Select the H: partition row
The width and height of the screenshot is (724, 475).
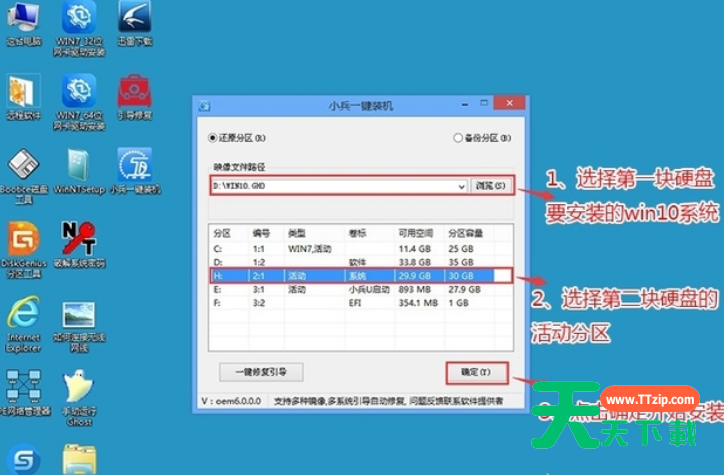click(361, 276)
